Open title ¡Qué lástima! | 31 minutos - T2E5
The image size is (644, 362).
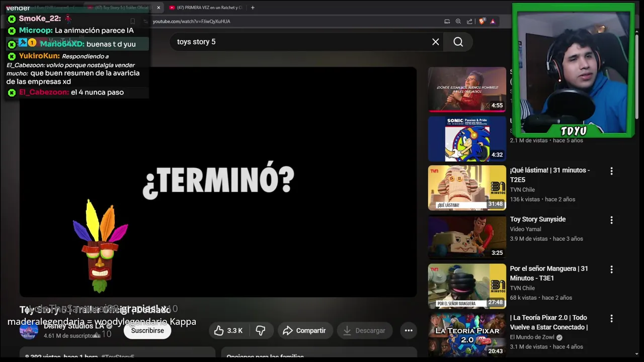click(550, 175)
